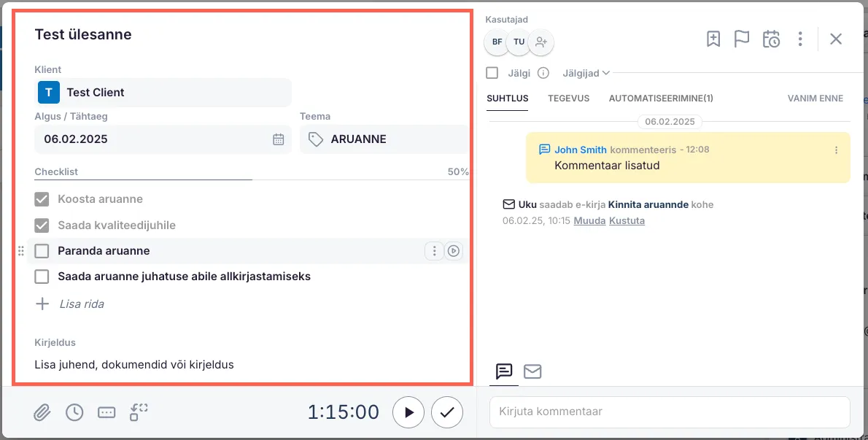
Task: Open the header three-dot more menu
Action: point(800,39)
